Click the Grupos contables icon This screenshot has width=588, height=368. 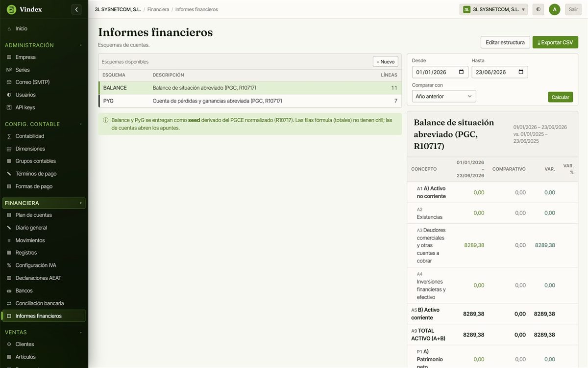pos(9,161)
